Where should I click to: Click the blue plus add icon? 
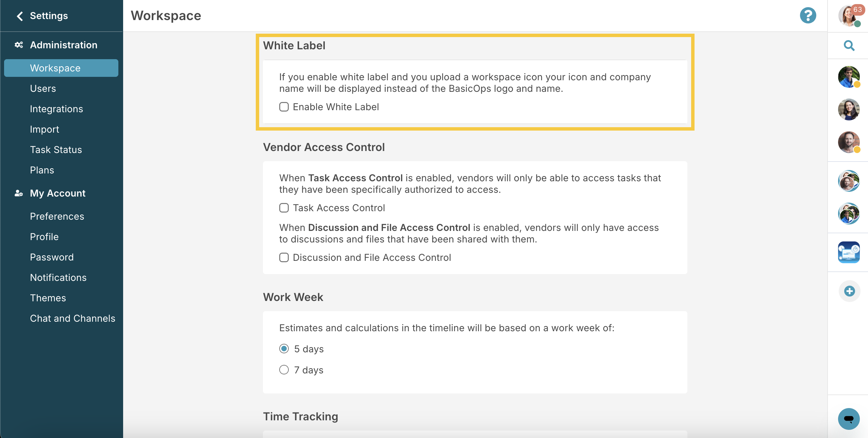tap(849, 291)
